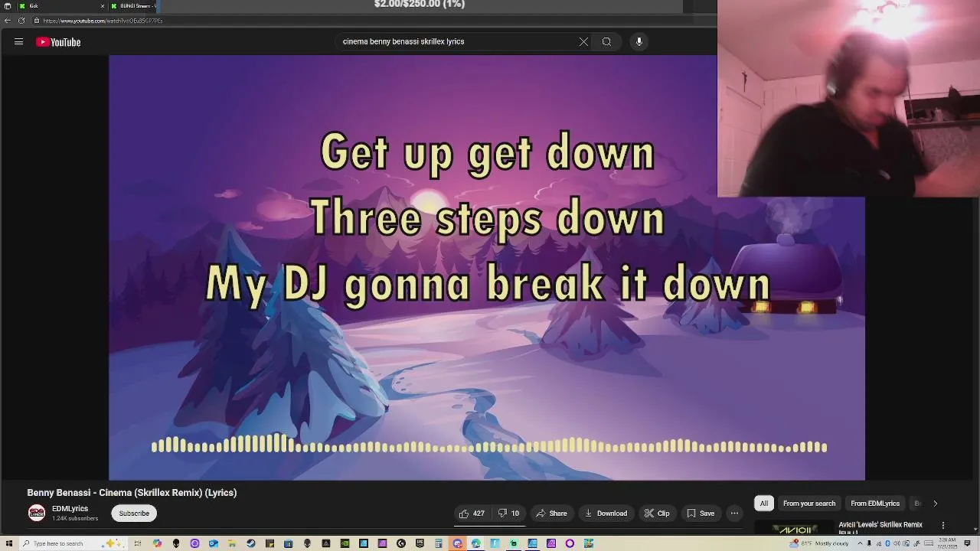Image resolution: width=980 pixels, height=551 pixels.
Task: Open the taskbar clock and date
Action: [x=947, y=543]
